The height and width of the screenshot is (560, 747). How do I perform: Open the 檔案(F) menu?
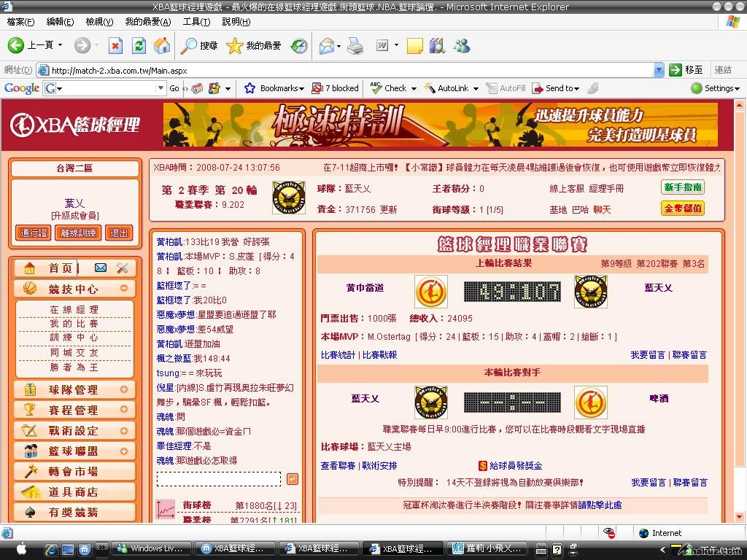click(20, 22)
